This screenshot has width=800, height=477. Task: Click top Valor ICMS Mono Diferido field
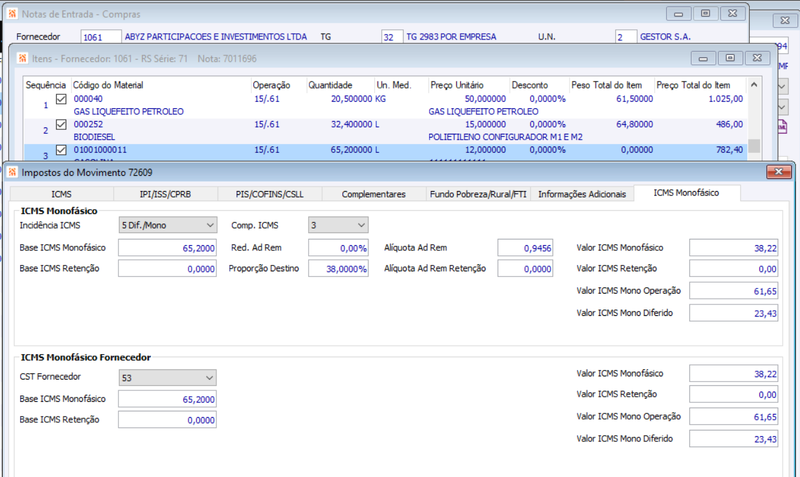click(x=734, y=313)
